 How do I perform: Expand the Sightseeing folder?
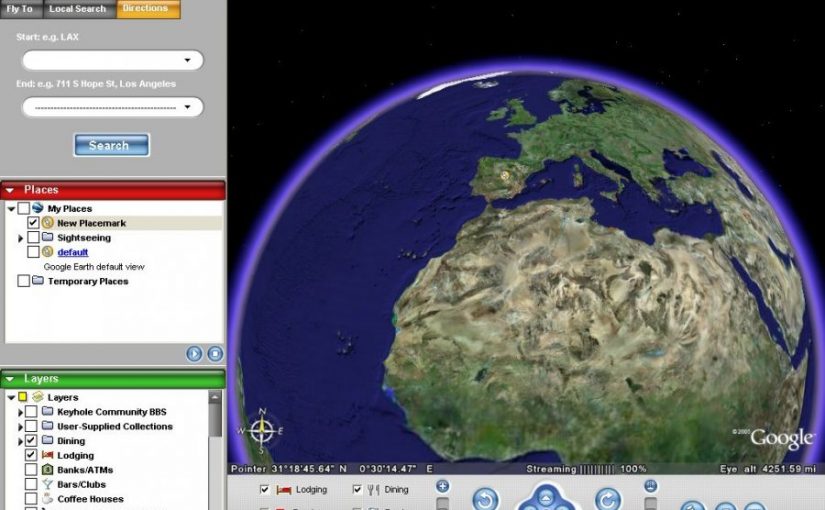pos(21,238)
